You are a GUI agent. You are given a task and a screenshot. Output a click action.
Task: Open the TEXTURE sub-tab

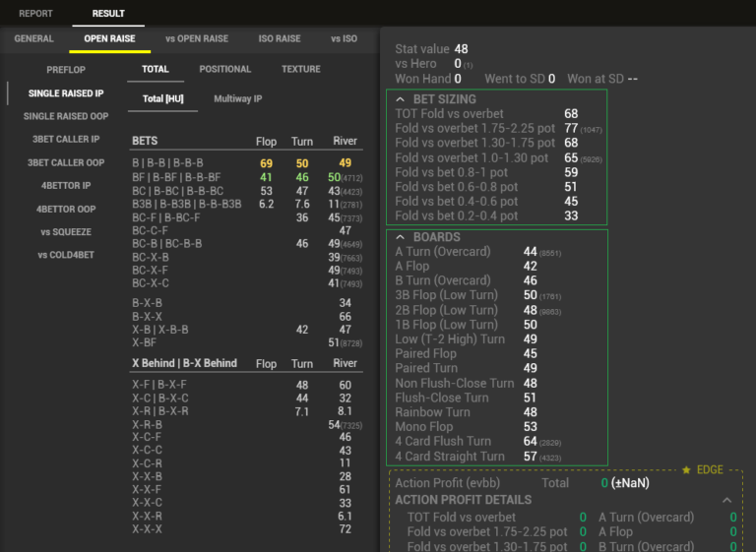(x=300, y=70)
